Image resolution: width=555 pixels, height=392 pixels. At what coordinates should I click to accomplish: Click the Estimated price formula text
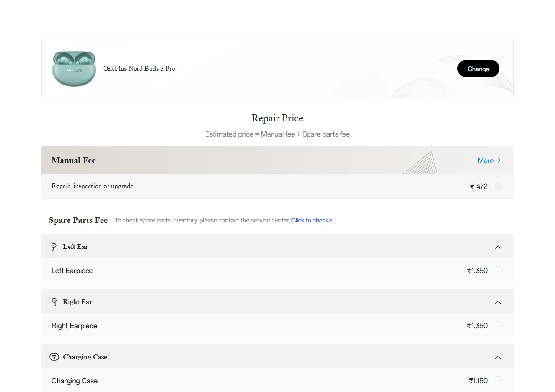277,134
